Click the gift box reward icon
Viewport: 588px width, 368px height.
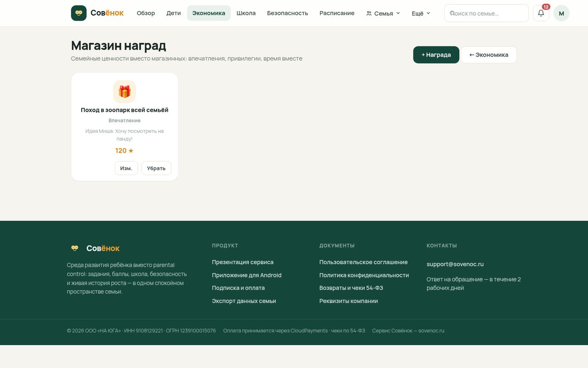pos(124,92)
